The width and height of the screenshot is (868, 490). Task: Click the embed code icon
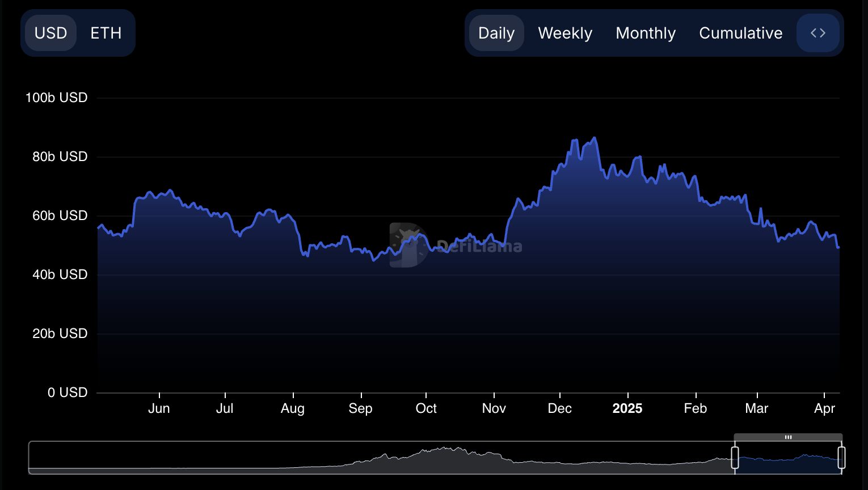(x=818, y=33)
